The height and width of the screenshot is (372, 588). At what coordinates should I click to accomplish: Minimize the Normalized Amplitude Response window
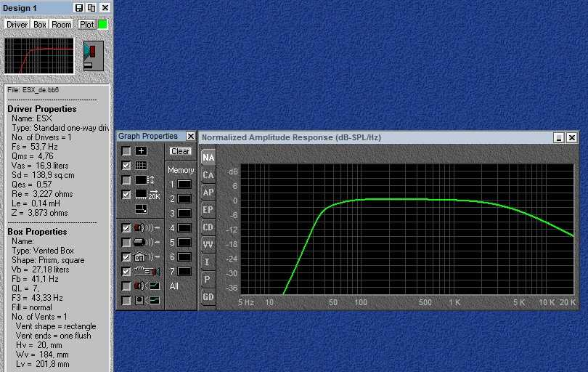coord(559,137)
